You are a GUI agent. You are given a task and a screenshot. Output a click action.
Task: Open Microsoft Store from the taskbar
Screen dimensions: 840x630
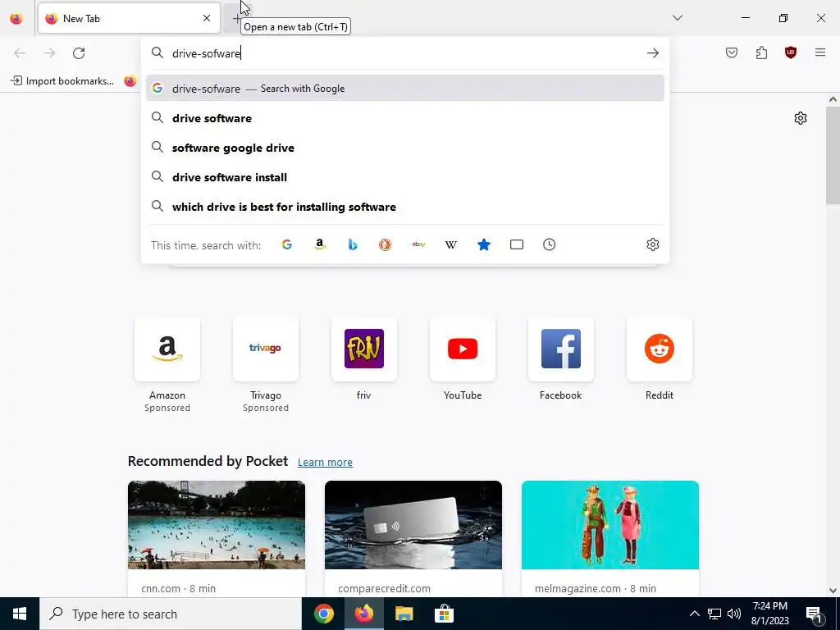[x=444, y=614]
